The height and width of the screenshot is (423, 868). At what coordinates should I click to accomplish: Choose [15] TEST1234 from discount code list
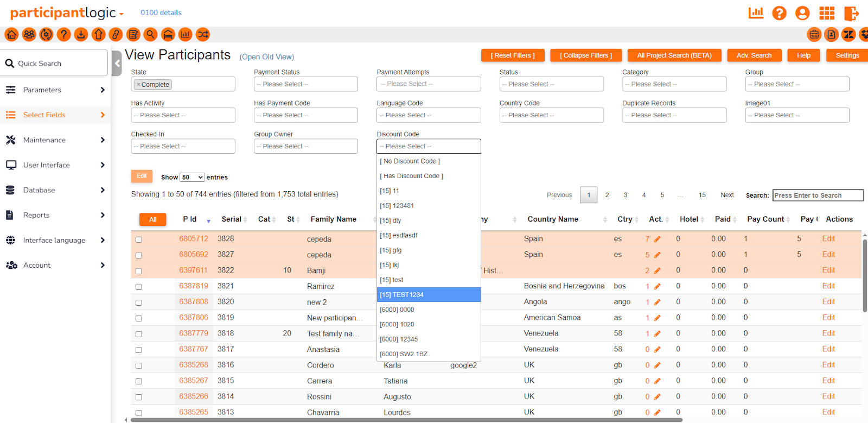(x=429, y=295)
